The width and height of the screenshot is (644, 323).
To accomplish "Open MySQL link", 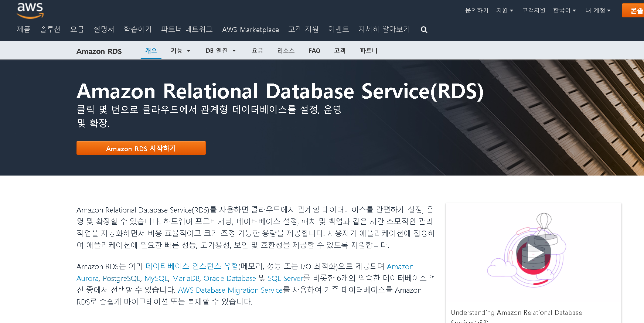I will (x=156, y=278).
